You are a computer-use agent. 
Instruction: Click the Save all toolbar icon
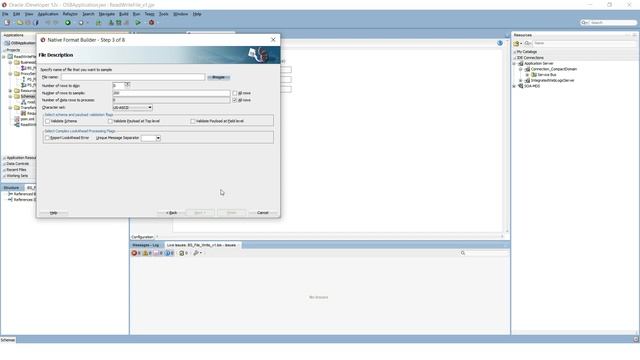click(28, 22)
